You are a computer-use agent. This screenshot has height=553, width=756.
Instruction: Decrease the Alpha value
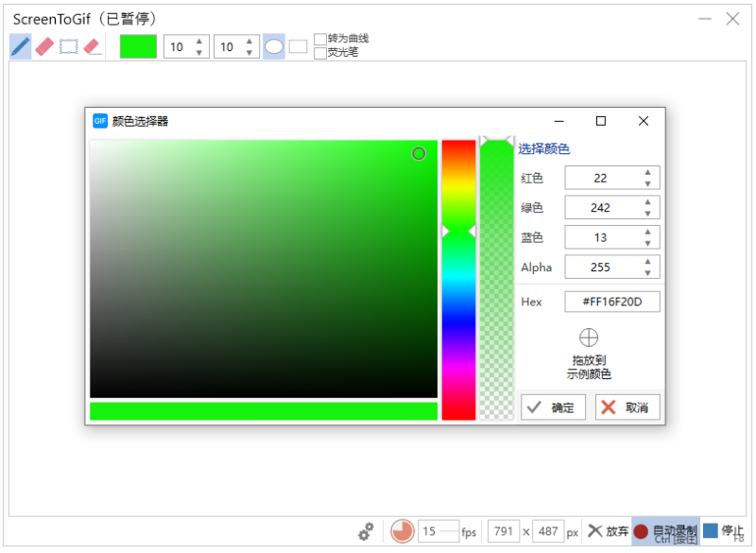pyautogui.click(x=647, y=273)
